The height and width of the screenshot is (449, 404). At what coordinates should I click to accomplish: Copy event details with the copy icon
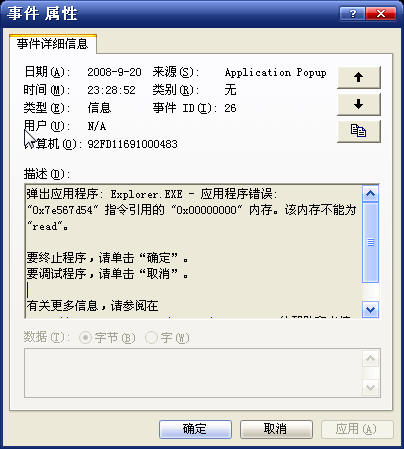[359, 131]
